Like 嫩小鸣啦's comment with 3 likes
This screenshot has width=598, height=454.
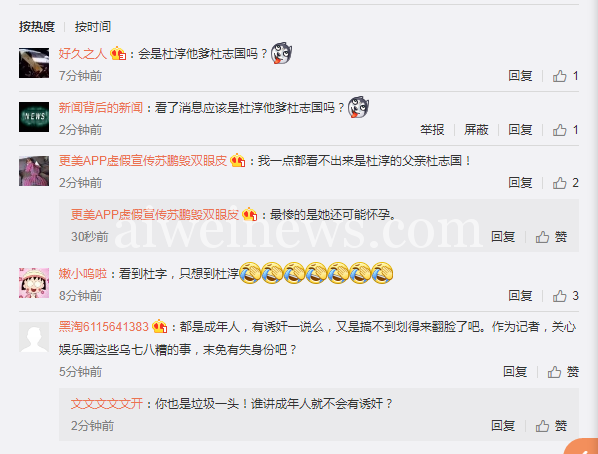point(565,296)
